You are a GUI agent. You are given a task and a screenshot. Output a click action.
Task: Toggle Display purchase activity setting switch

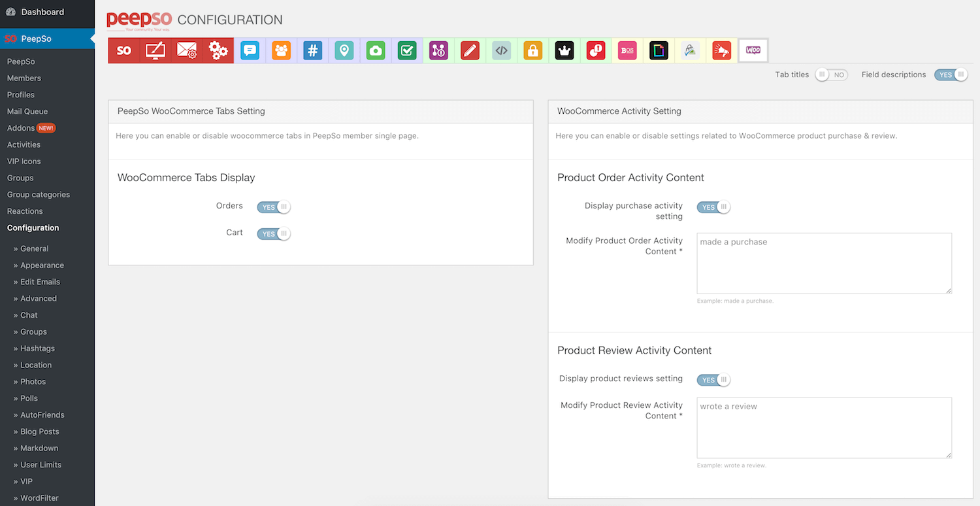click(713, 207)
